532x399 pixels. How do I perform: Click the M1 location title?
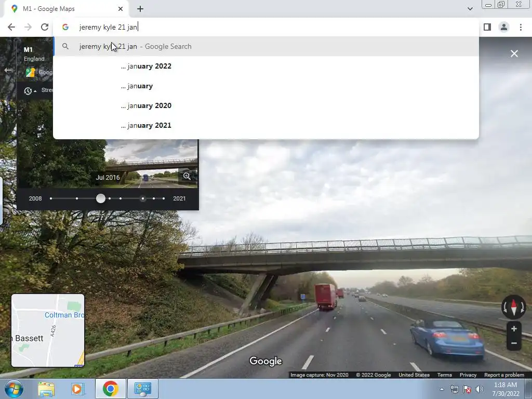click(x=28, y=49)
